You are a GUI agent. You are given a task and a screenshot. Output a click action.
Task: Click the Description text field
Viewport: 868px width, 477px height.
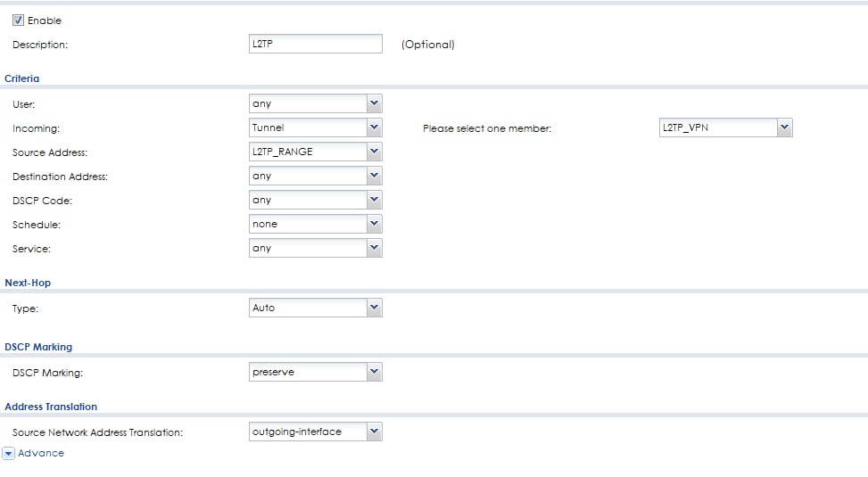pos(316,44)
